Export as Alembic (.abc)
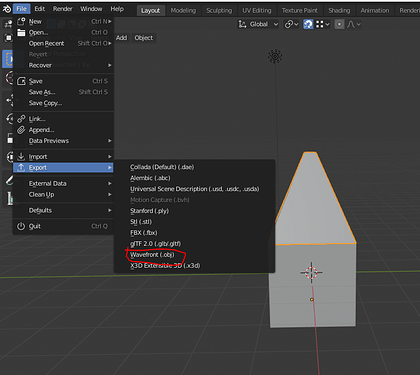420x375 pixels. coord(195,178)
